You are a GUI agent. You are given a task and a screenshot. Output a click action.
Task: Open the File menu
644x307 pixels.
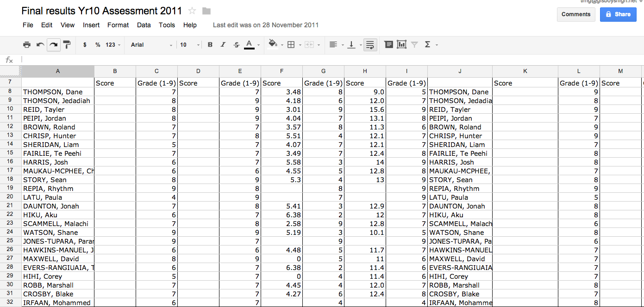pos(28,25)
